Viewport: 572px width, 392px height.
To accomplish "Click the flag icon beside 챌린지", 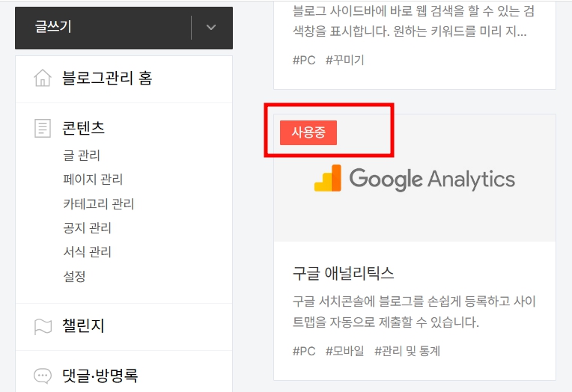I will (x=43, y=327).
